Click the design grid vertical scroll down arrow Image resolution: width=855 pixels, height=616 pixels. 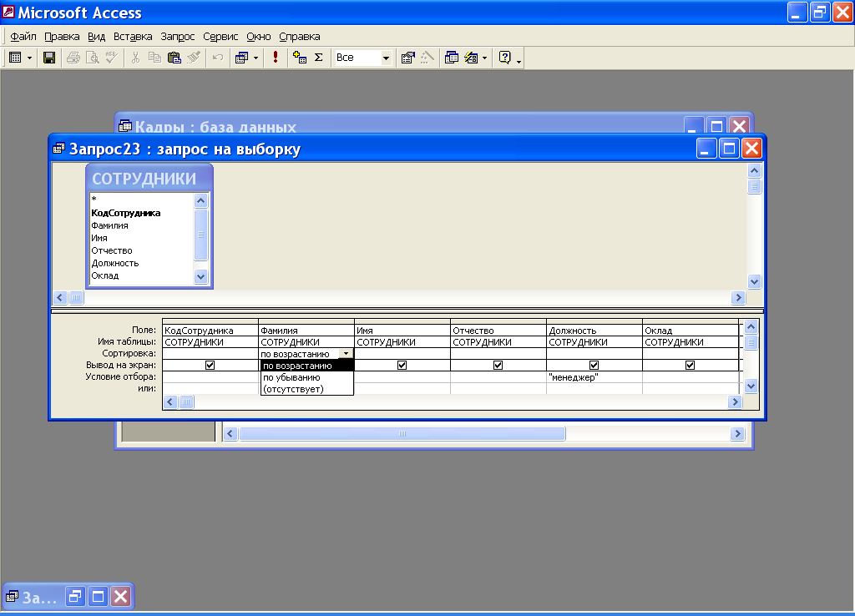pyautogui.click(x=751, y=386)
